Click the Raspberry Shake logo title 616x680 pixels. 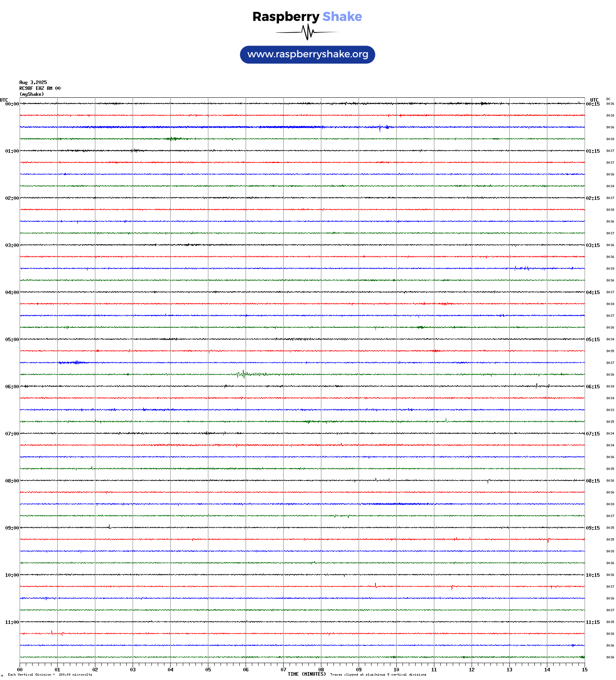[x=307, y=16]
